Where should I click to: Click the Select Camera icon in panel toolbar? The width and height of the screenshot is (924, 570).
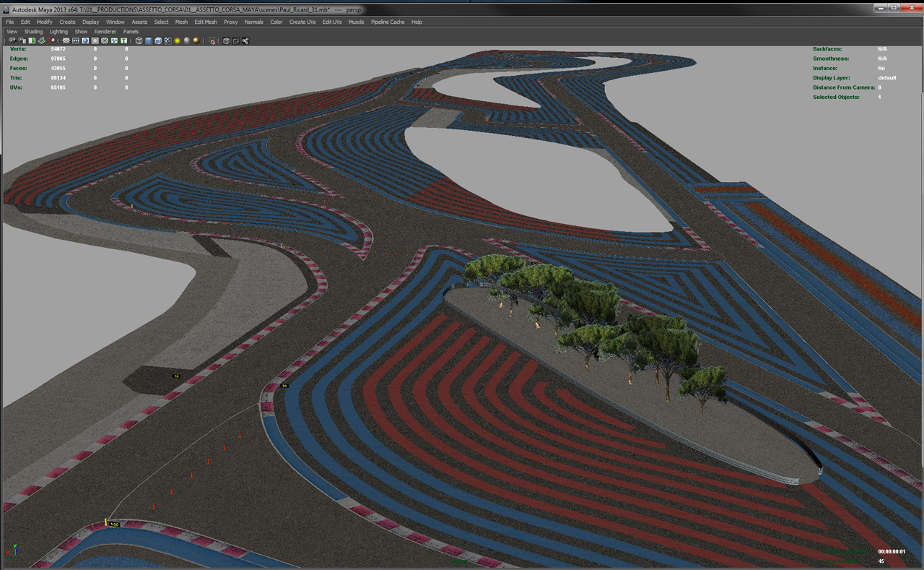pos(12,40)
